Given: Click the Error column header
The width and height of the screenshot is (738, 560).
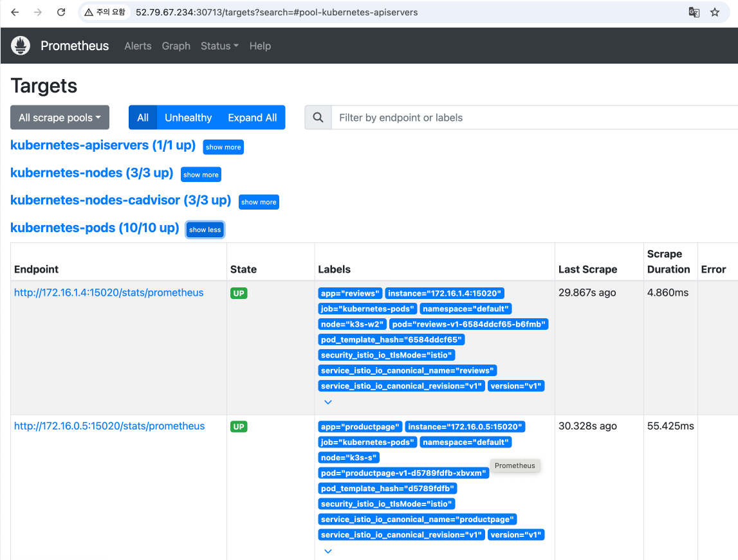Looking at the screenshot, I should tap(713, 269).
